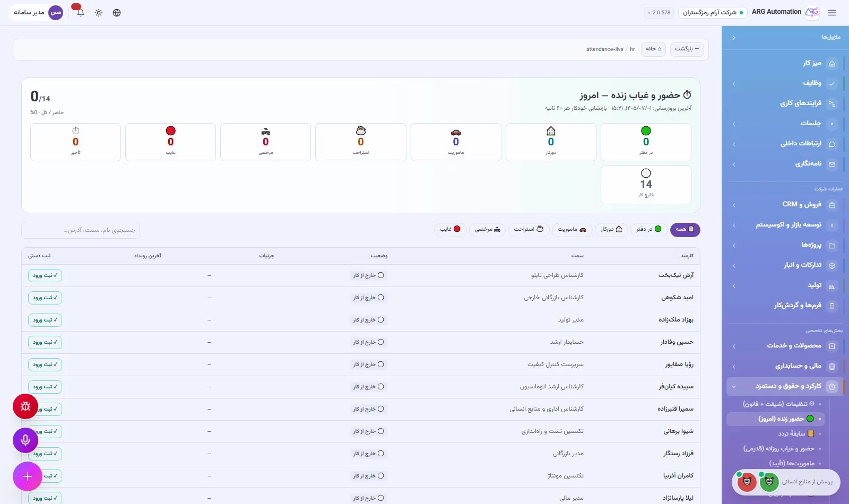Open the خارج کار summary card

[x=646, y=185]
